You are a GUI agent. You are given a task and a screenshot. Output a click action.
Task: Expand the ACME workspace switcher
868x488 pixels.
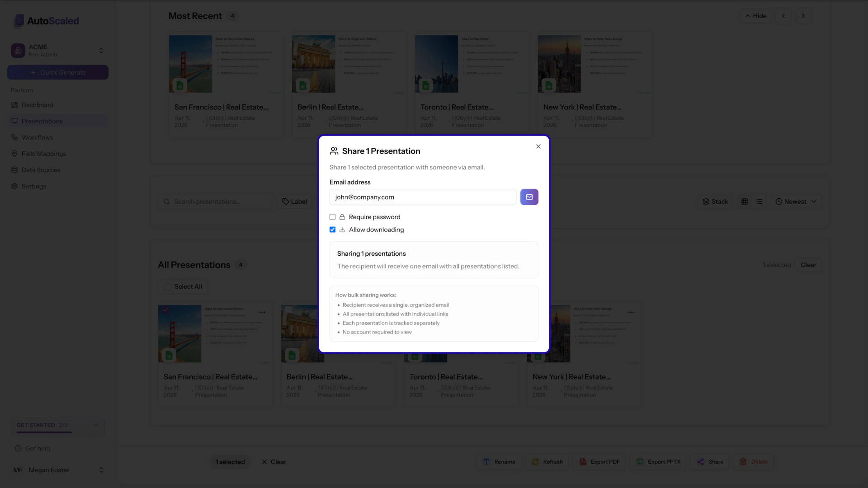pos(101,51)
